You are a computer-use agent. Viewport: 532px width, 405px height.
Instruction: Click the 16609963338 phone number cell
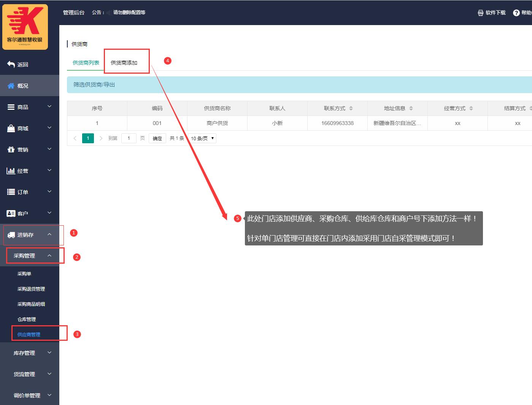tap(337, 123)
